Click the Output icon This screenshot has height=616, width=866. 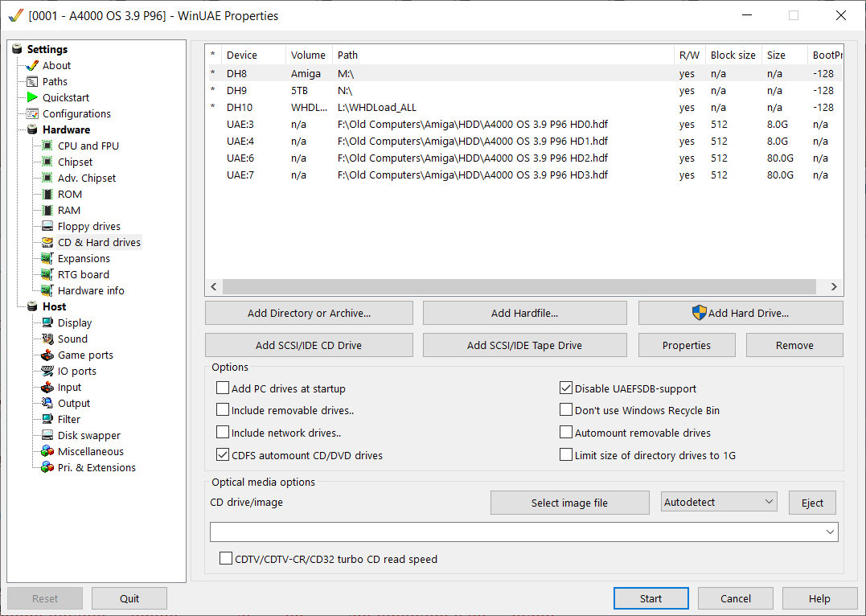click(47, 403)
